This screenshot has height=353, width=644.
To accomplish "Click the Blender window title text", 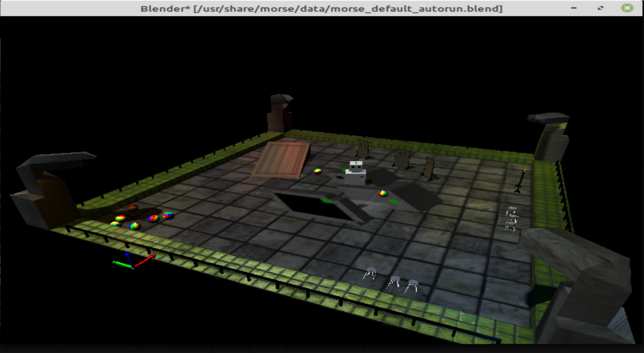I will click(321, 9).
